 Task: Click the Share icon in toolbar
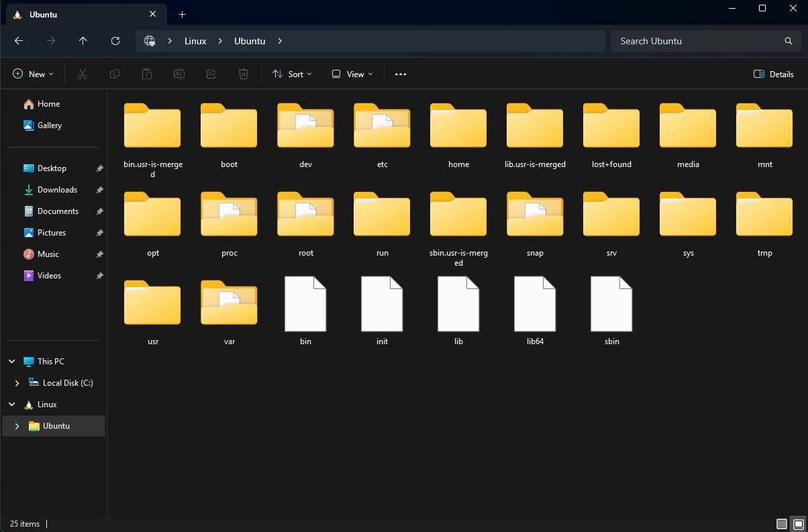[211, 74]
